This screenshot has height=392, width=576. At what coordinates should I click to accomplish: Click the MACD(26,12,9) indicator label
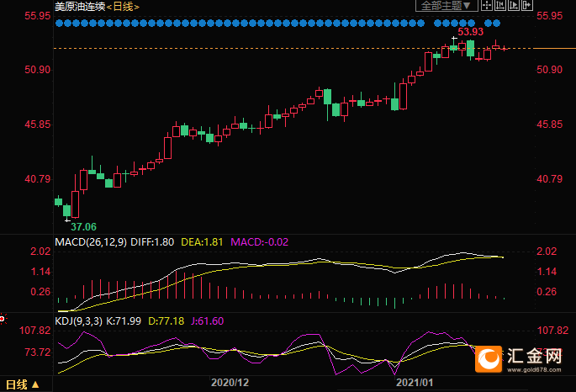pyautogui.click(x=91, y=242)
